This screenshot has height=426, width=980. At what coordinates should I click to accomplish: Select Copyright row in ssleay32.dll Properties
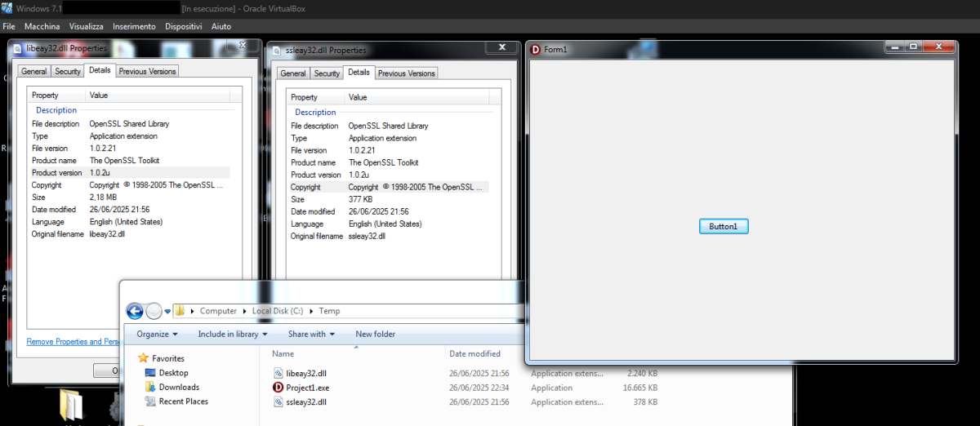(389, 187)
